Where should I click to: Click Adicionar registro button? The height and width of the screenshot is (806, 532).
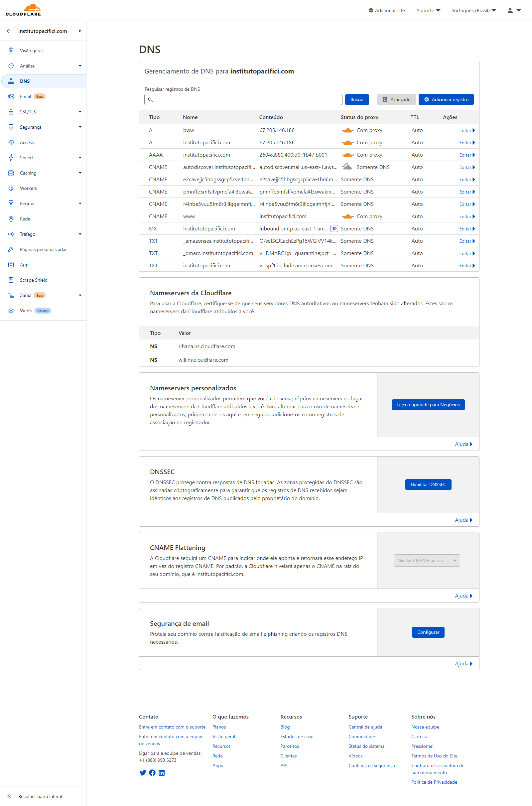446,99
